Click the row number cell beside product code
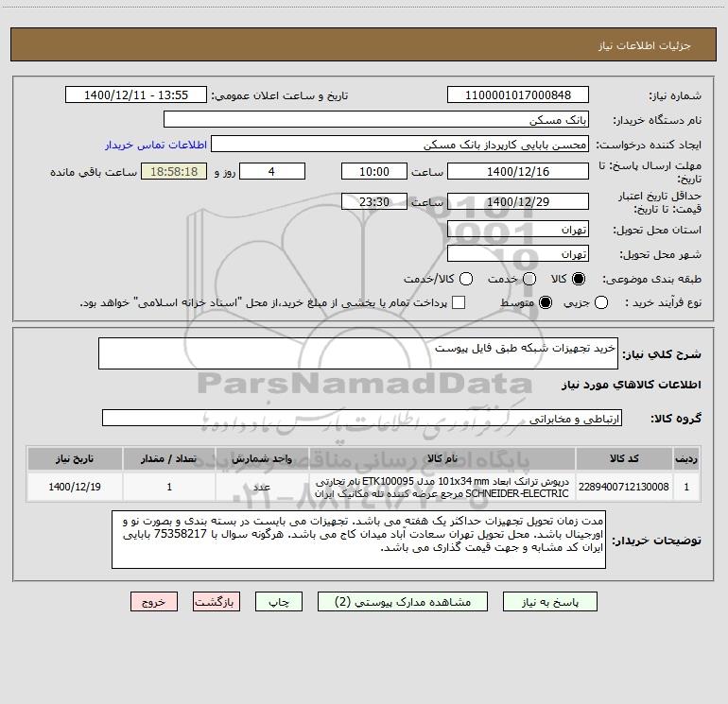 (x=686, y=487)
